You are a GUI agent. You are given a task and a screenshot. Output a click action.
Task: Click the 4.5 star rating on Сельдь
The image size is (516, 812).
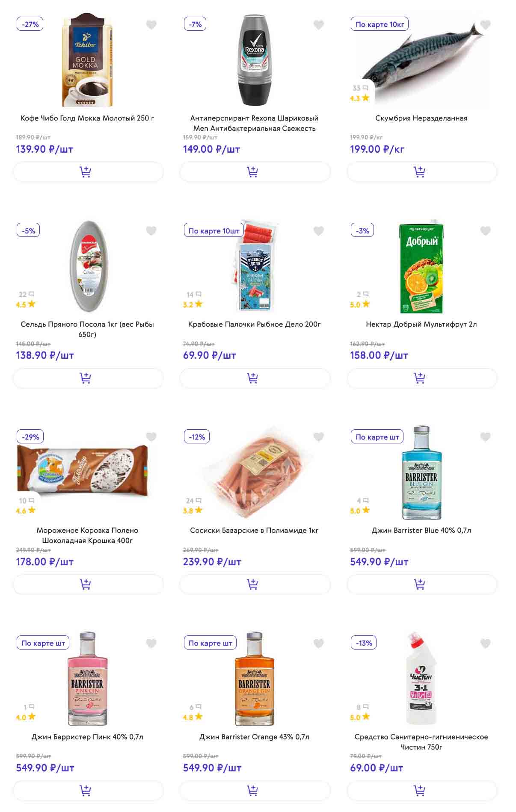point(26,304)
